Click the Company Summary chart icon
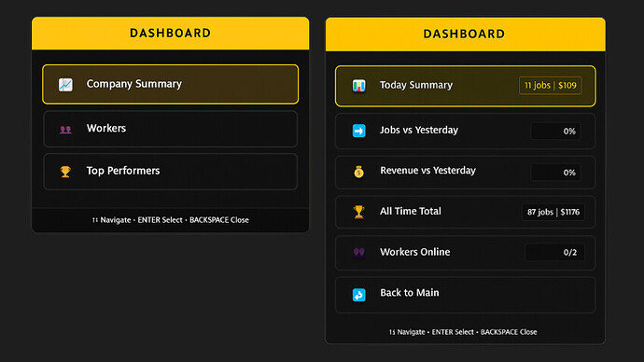This screenshot has height=362, width=644. (65, 85)
